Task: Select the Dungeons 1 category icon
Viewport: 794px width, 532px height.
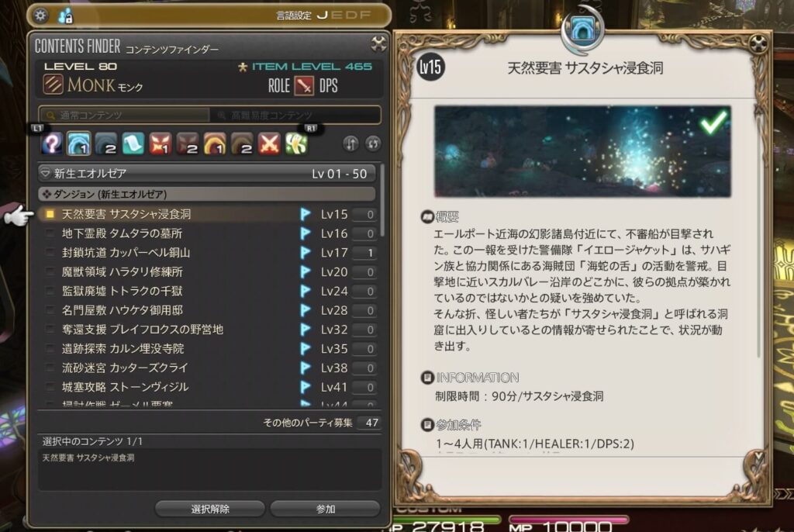Action: click(x=78, y=144)
